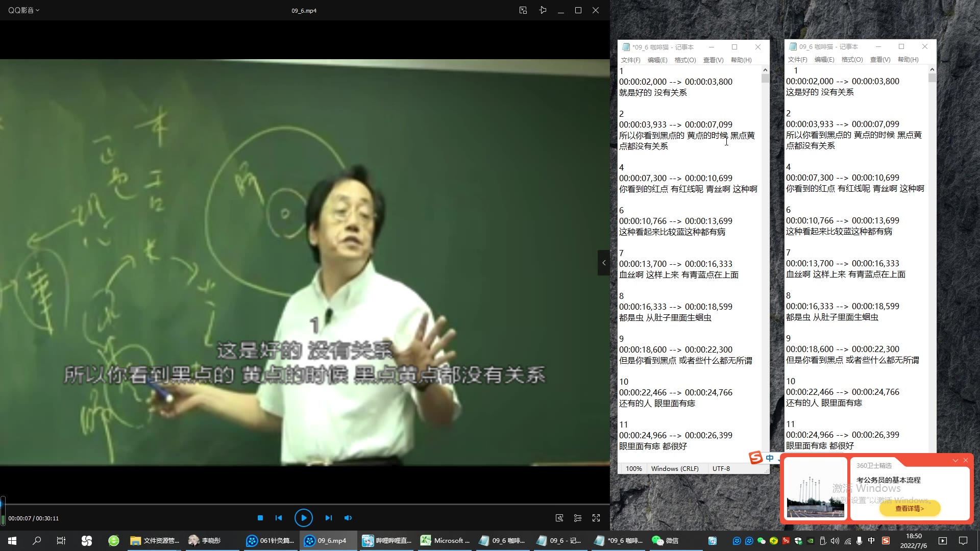980x551 pixels.
Task: Open the player toolbox icon
Action: pyautogui.click(x=559, y=518)
